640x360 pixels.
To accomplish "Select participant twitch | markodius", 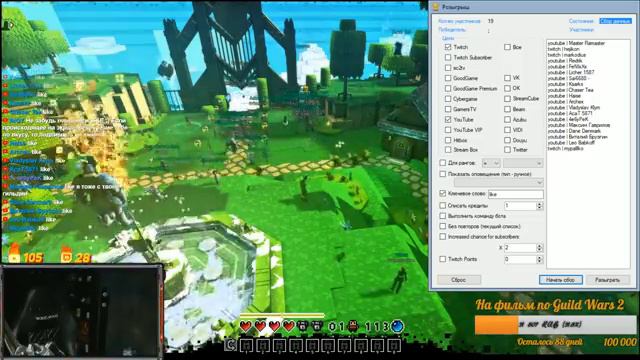I will [x=567, y=55].
